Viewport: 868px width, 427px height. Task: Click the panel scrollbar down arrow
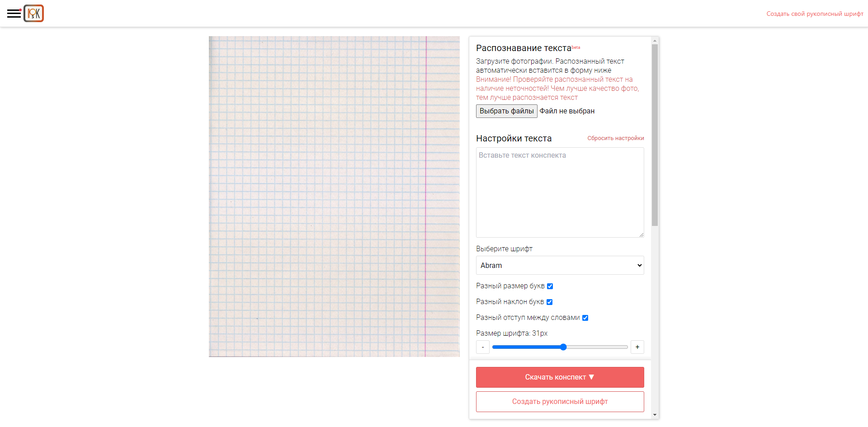point(655,415)
